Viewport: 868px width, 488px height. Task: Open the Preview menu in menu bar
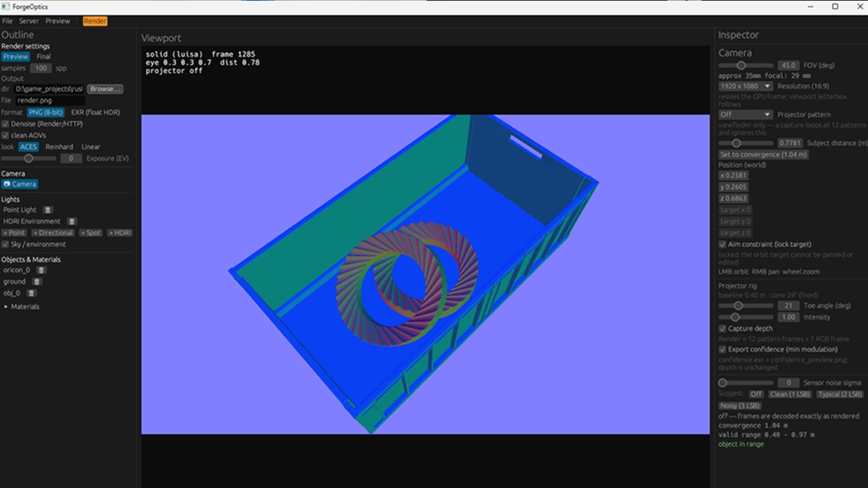point(58,21)
